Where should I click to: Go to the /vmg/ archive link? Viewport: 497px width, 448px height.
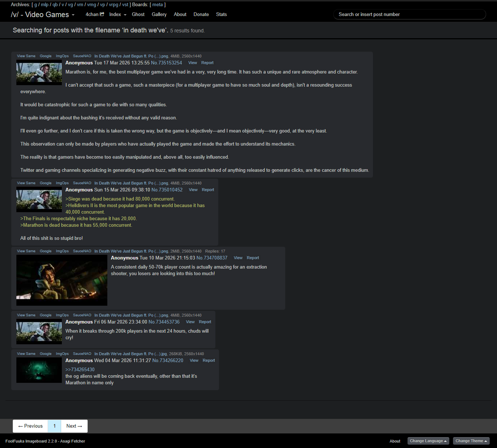coord(92,5)
